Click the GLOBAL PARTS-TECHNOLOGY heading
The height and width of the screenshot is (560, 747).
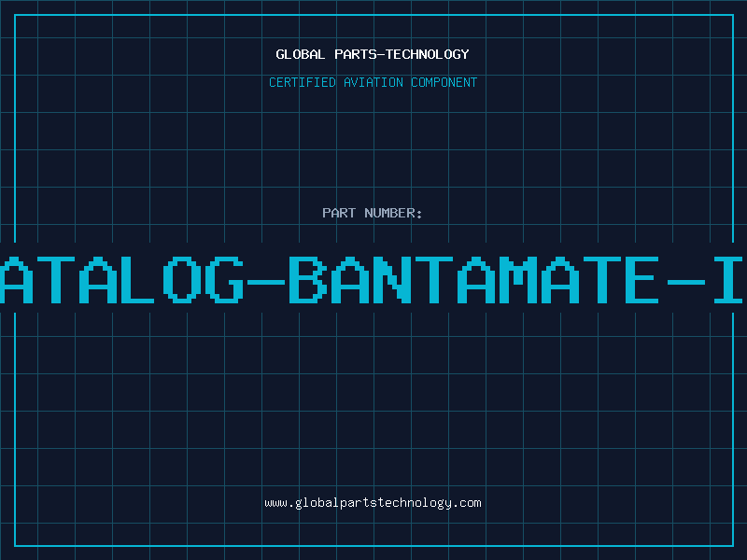373,54
